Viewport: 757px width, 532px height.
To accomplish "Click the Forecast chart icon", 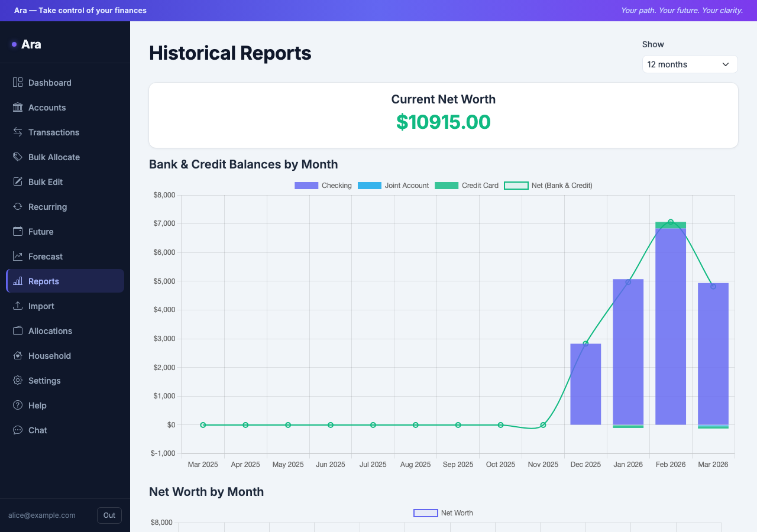I will (x=18, y=257).
